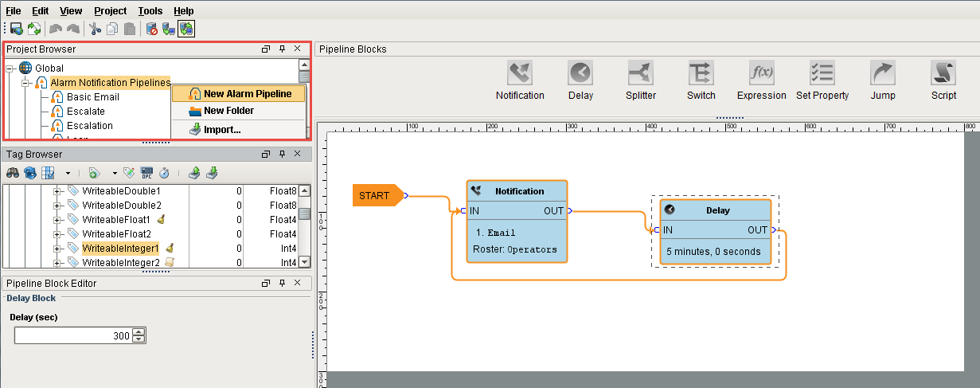Image resolution: width=980 pixels, height=388 pixels.
Task: Select the Notification block on canvas
Action: (517, 221)
